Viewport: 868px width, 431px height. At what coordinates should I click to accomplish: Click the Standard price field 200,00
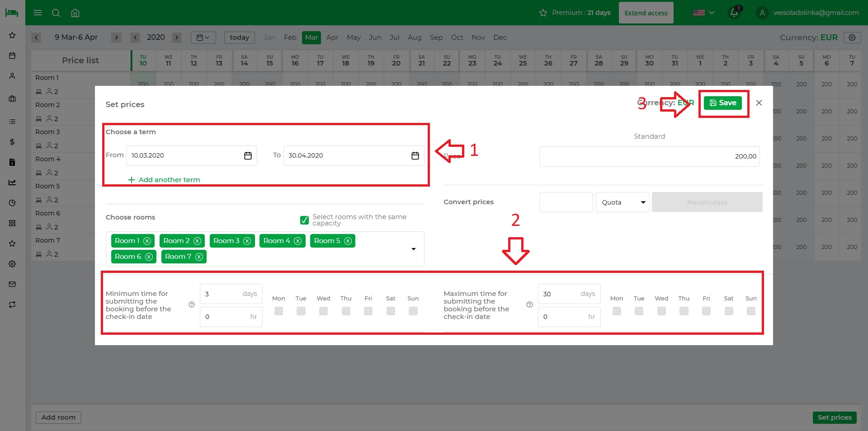pyautogui.click(x=649, y=156)
